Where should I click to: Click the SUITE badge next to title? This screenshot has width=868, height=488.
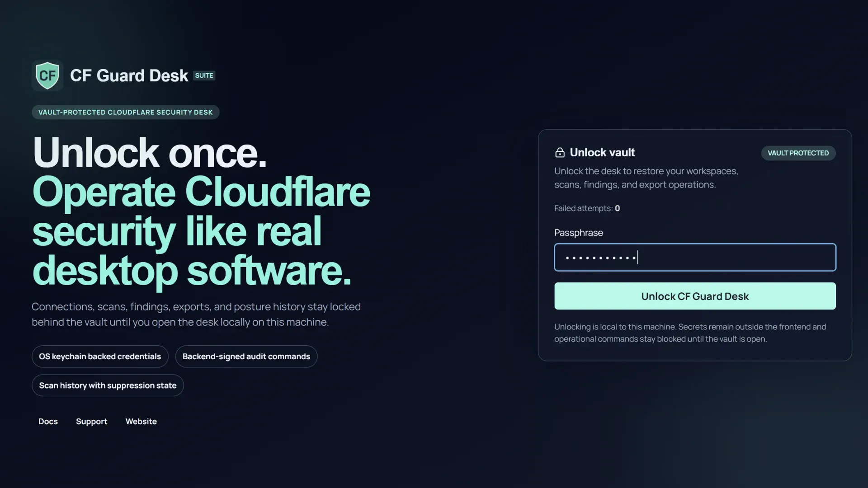pos(204,75)
